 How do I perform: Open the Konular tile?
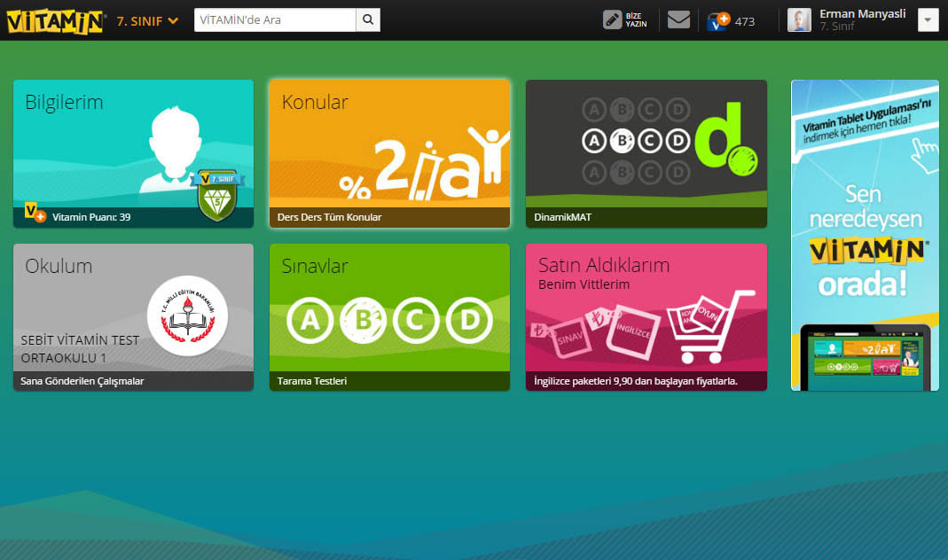click(389, 153)
